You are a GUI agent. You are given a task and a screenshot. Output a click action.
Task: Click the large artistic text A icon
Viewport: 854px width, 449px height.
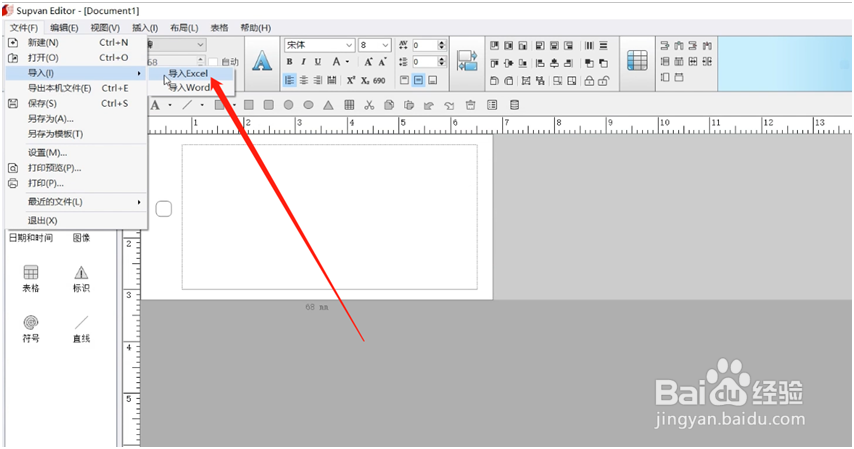(262, 62)
